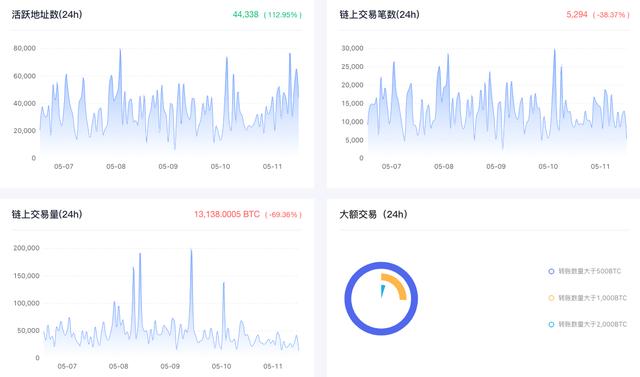Screen dimensions: 640x377
Task: Click the 100,000 axis label in transaction volume chart
Action: coord(27,303)
